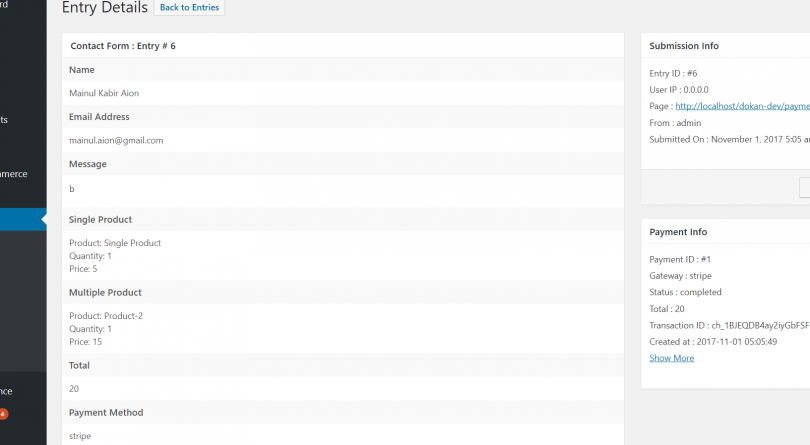Viewport: 810px width, 445px height.
Task: Open the localhost/dokan-dev page link
Action: coord(742,106)
